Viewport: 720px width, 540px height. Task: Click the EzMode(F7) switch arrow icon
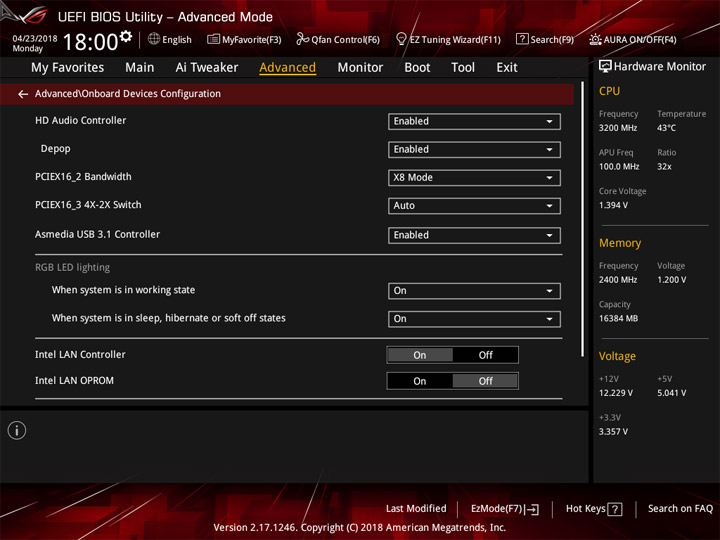[533, 509]
